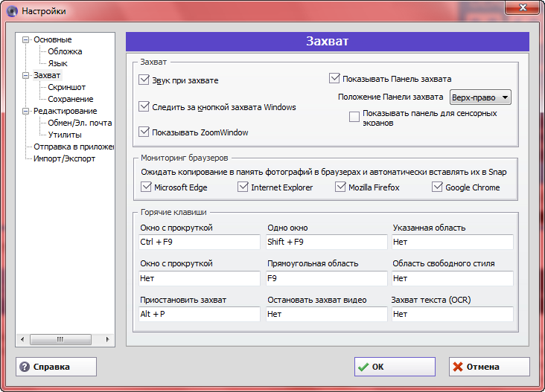The width and height of the screenshot is (545, 392).
Task: Click the Прямоугольная область hotkey field
Action: click(326, 278)
